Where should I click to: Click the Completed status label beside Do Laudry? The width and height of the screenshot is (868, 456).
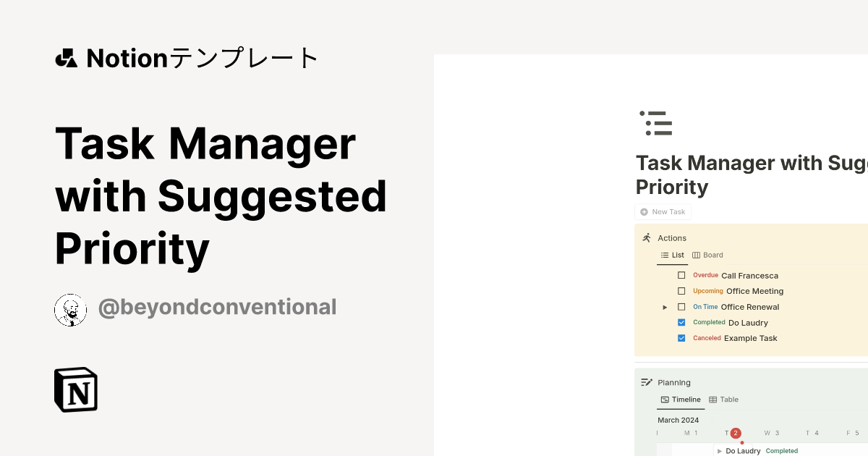pyautogui.click(x=782, y=450)
